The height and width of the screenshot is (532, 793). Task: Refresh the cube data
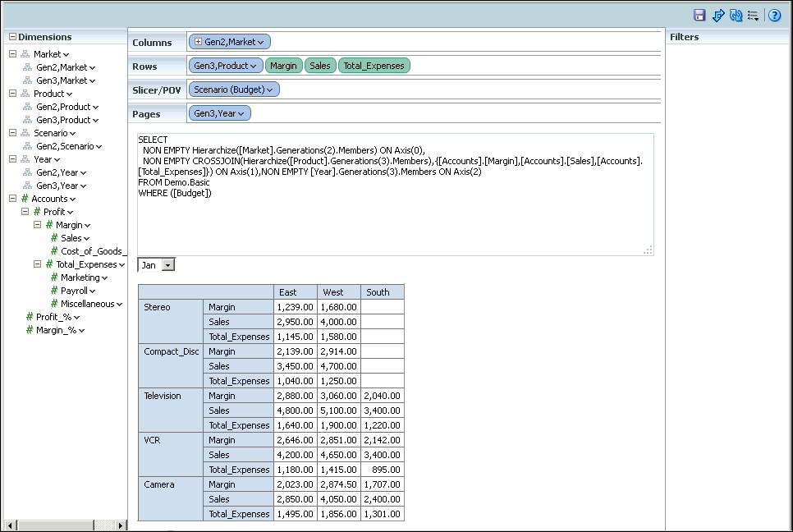coord(736,15)
